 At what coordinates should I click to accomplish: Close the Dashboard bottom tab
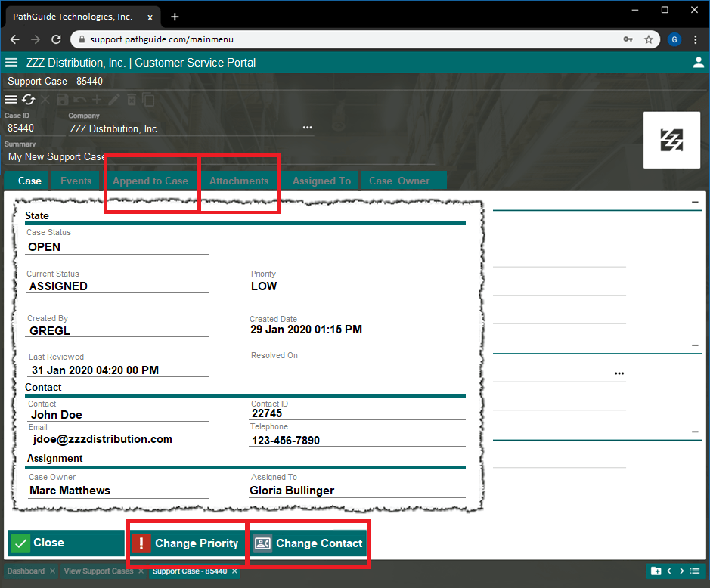tap(52, 571)
